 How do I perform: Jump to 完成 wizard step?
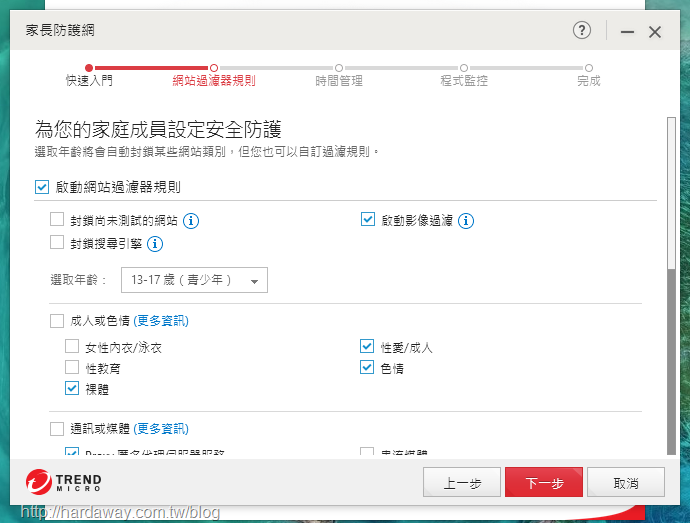(x=589, y=75)
